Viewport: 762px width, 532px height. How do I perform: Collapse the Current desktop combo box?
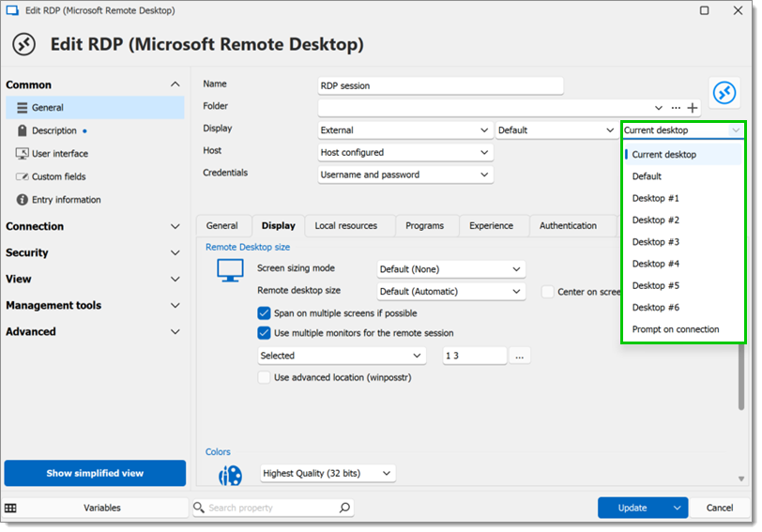pyautogui.click(x=736, y=130)
